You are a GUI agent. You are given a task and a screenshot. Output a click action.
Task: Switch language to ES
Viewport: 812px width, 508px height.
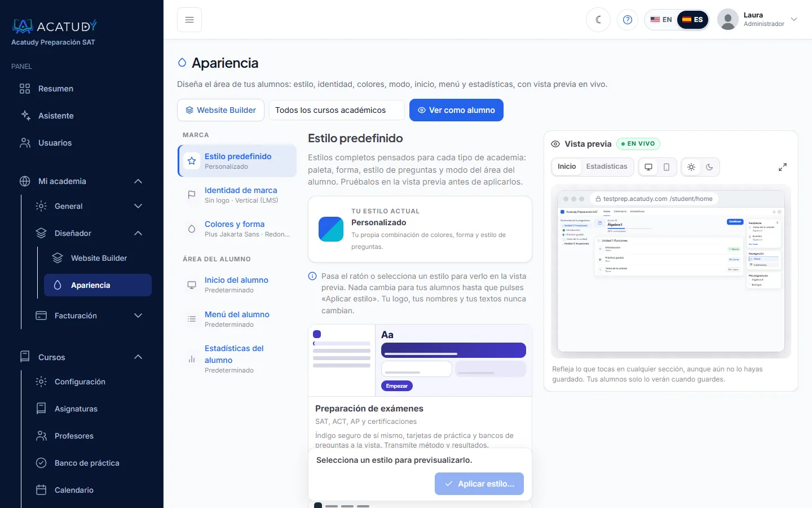click(x=692, y=20)
